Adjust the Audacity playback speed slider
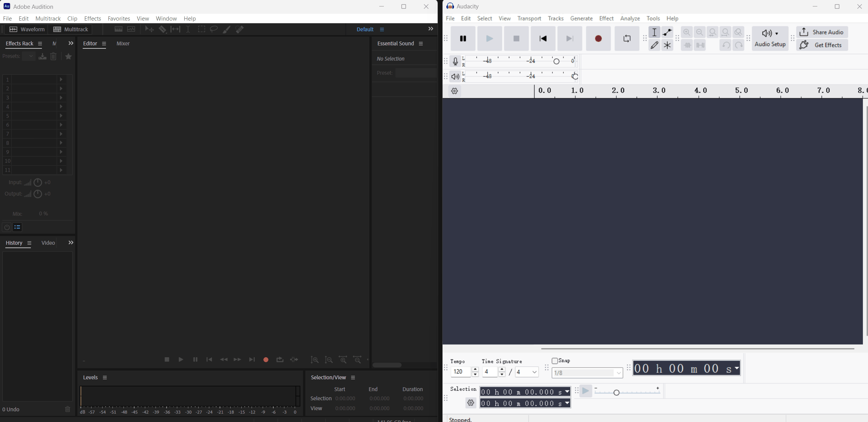This screenshot has height=422, width=868. pos(616,392)
